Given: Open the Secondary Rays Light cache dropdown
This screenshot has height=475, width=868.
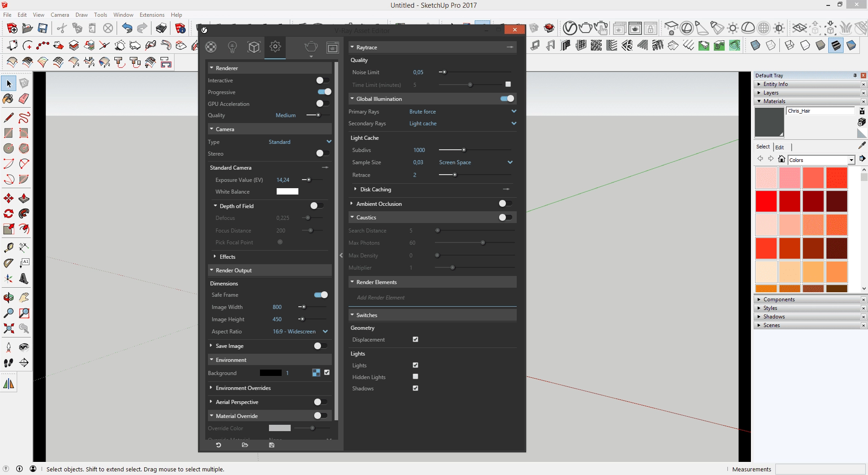Looking at the screenshot, I should (463, 123).
